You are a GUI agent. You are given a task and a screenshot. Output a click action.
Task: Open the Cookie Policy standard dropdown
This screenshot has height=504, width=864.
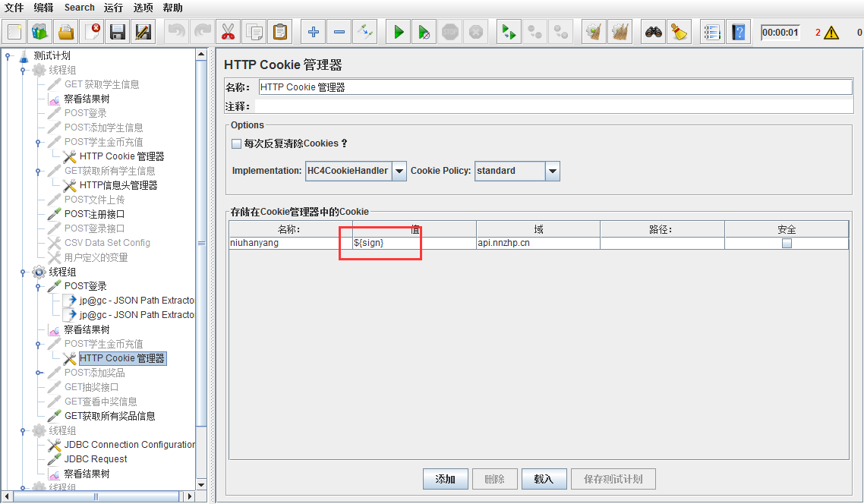pos(553,171)
